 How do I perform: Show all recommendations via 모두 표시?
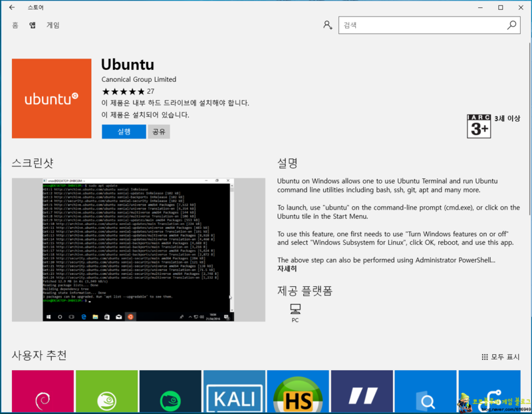point(501,357)
